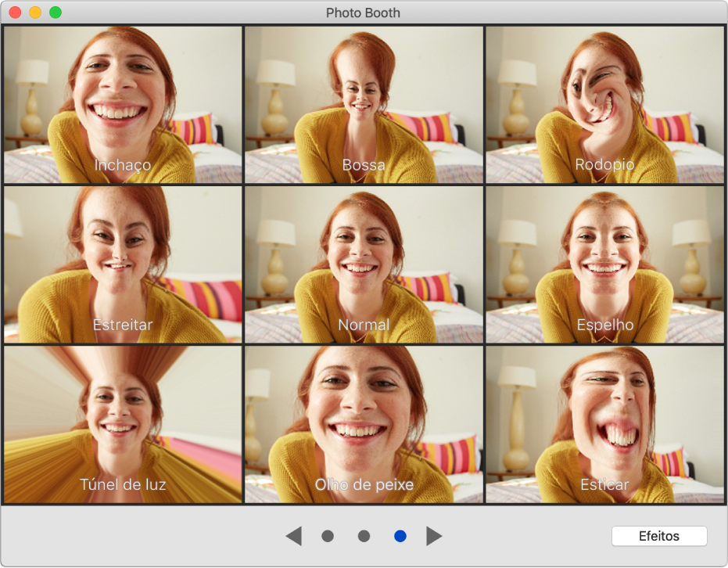This screenshot has height=568, width=728.
Task: Go to the next effects page arrow
Action: 434,536
